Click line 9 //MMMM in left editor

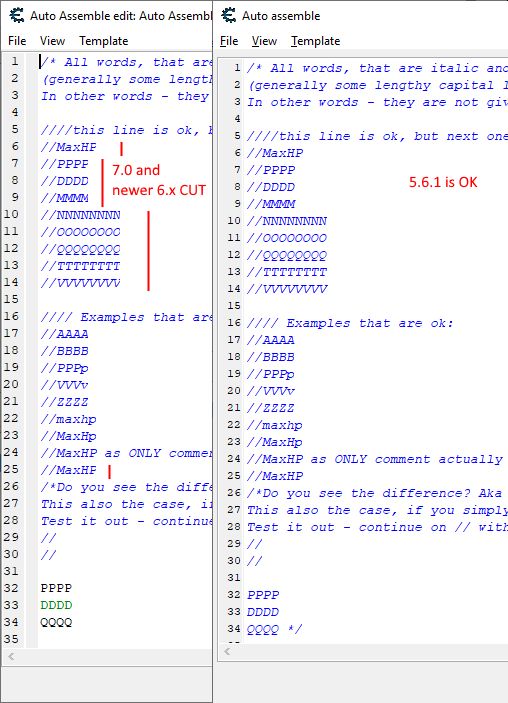[65, 198]
